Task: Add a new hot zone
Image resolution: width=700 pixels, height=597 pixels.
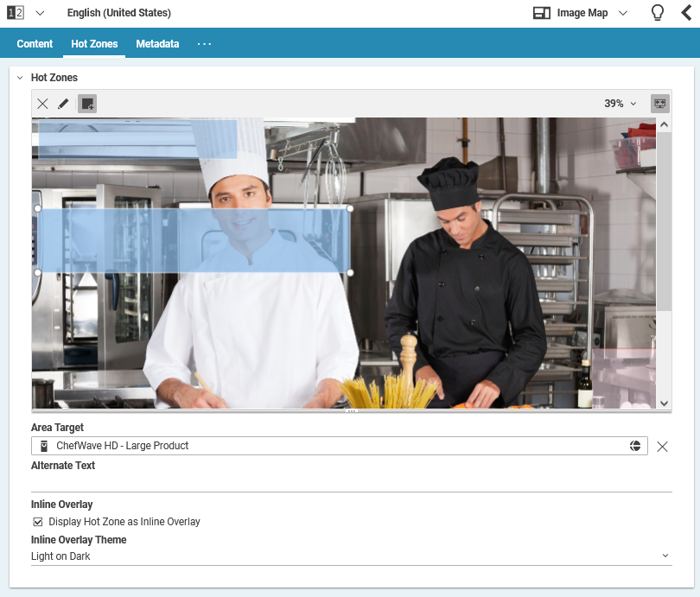Action: 86,103
